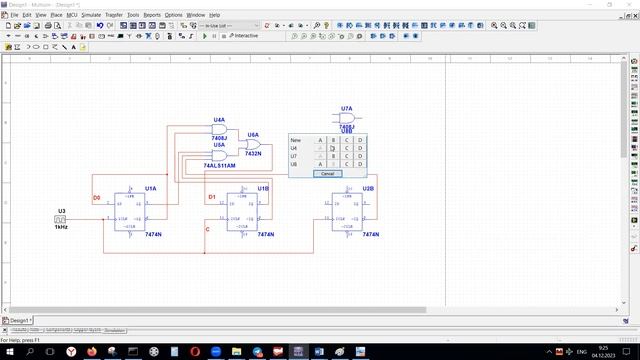Zoom to area with magnifier icon
The width and height of the screenshot is (640, 360).
click(513, 25)
